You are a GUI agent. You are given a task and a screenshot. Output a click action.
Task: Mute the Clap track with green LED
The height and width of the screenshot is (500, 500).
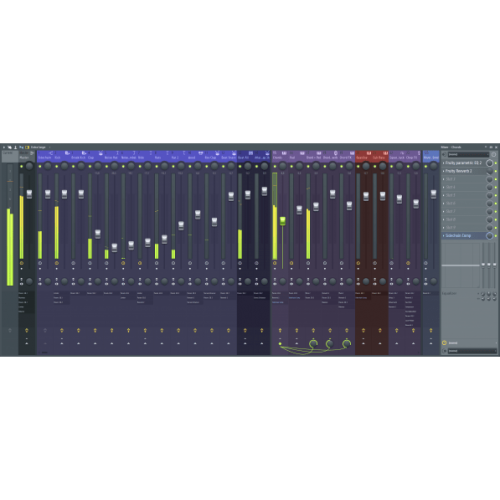tap(90, 166)
